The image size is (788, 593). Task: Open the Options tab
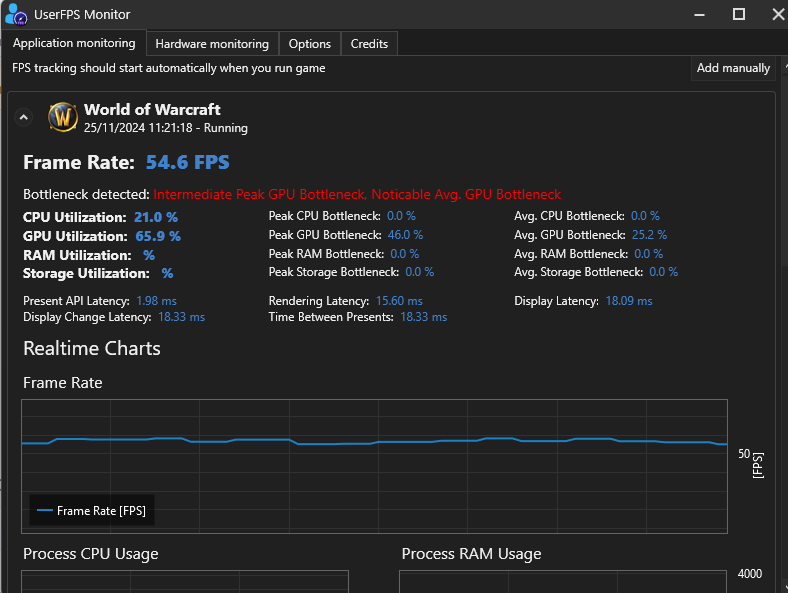tap(310, 44)
